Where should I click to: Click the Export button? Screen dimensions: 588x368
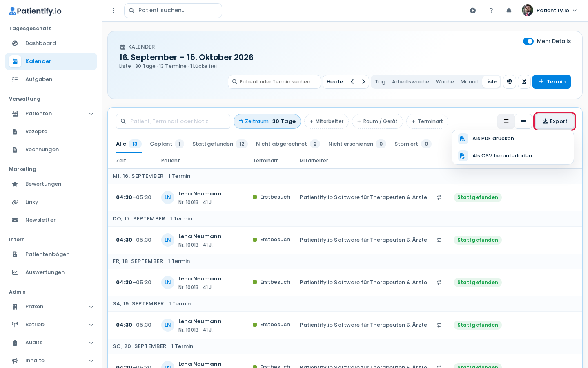click(x=555, y=121)
